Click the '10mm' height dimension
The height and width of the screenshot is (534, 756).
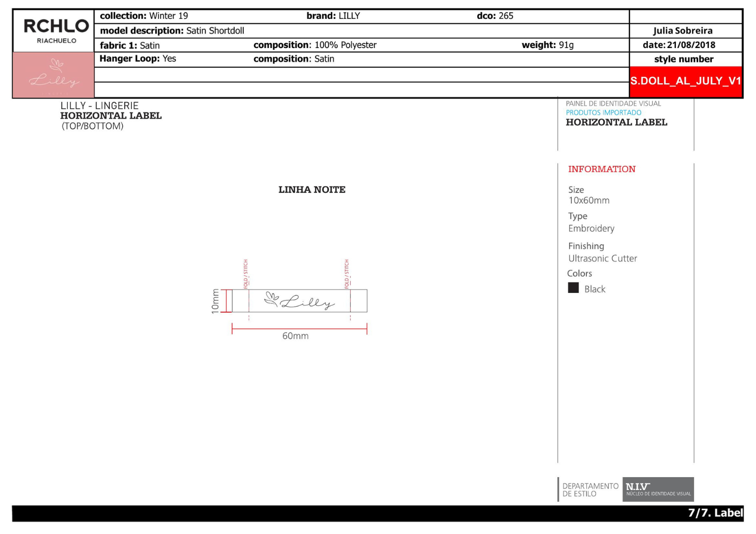coord(215,301)
